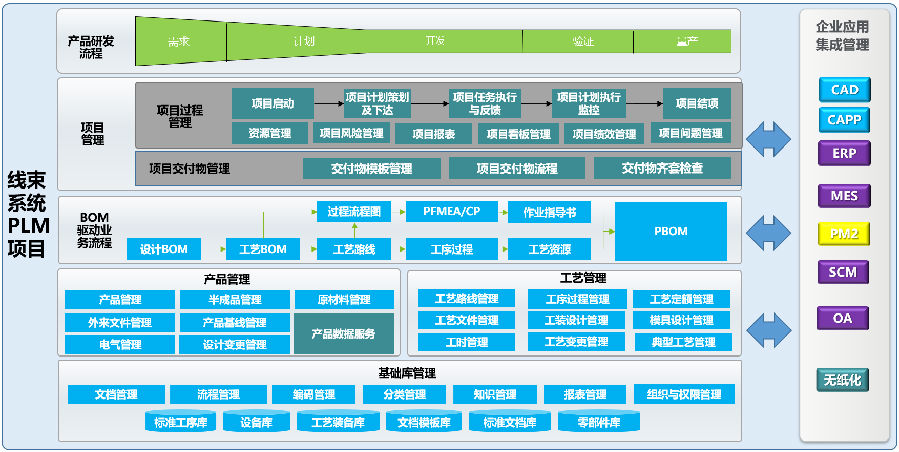This screenshot has height=452, width=899.
Task: Click the 过程流程图 box
Action: (354, 212)
